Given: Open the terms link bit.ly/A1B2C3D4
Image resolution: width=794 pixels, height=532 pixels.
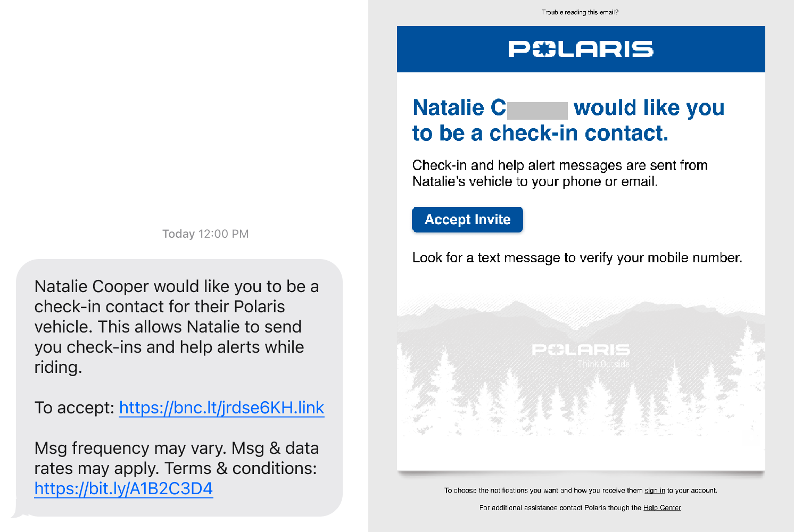Looking at the screenshot, I should coord(123,488).
